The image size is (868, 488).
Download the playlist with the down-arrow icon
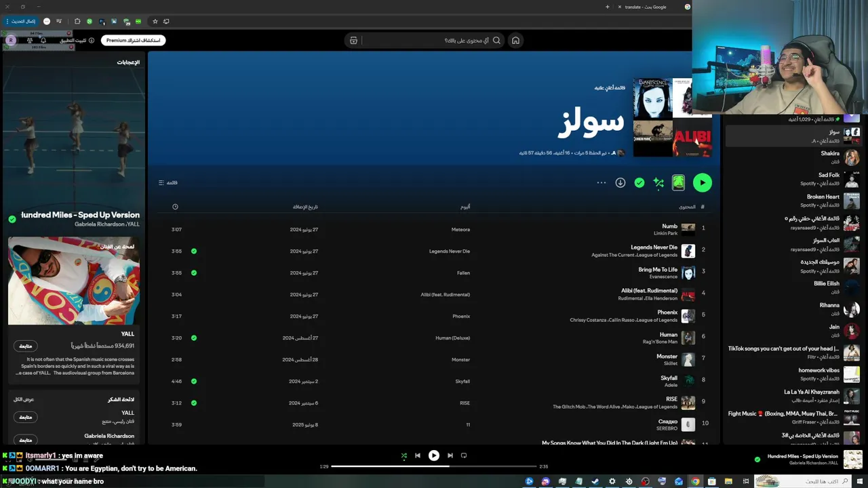point(620,182)
